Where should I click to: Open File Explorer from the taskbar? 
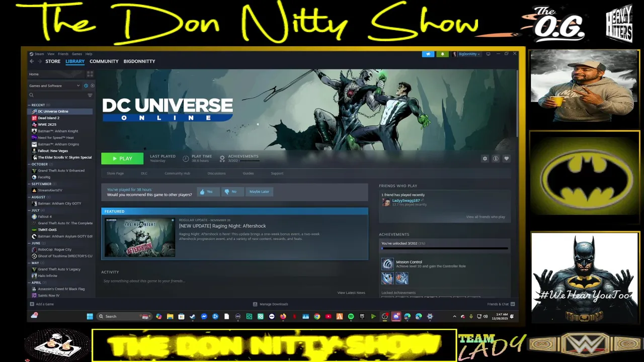click(170, 316)
